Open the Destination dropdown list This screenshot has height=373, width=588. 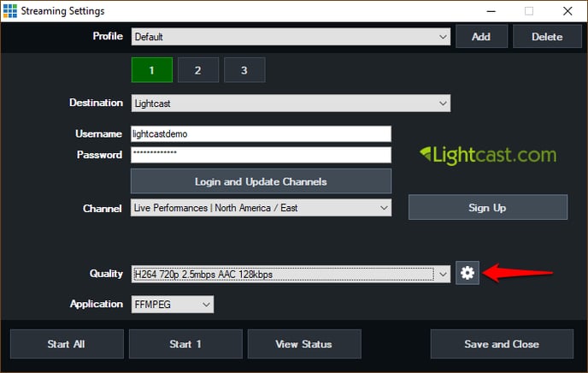point(291,103)
